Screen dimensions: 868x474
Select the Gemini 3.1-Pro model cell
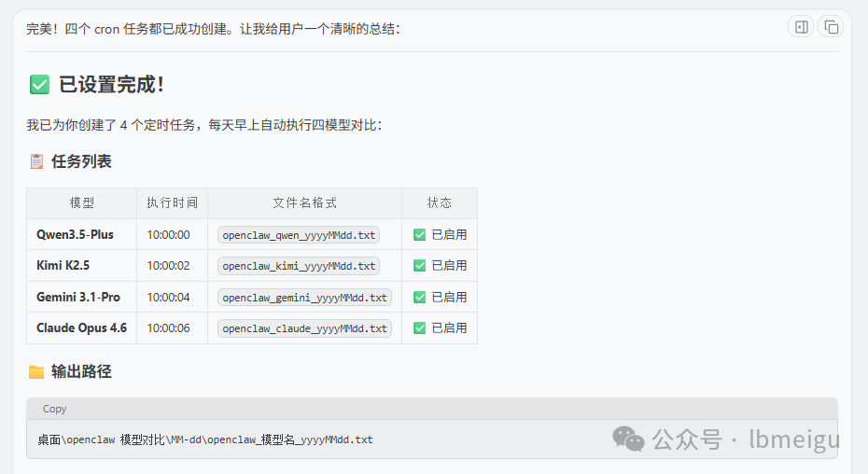point(82,297)
